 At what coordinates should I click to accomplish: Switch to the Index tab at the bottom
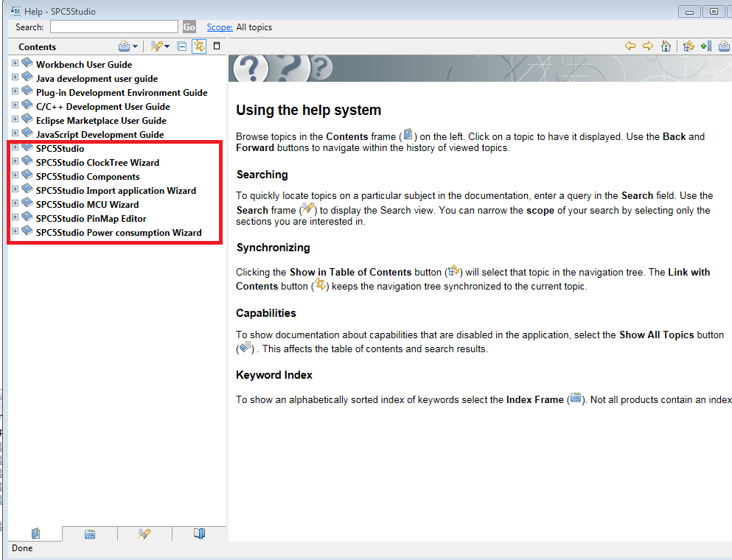tap(90, 534)
